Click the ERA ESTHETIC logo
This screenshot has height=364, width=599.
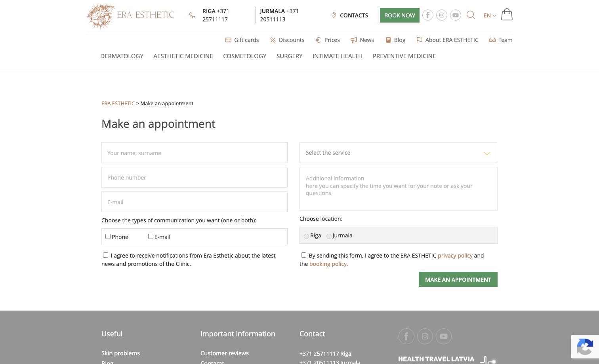click(x=130, y=15)
